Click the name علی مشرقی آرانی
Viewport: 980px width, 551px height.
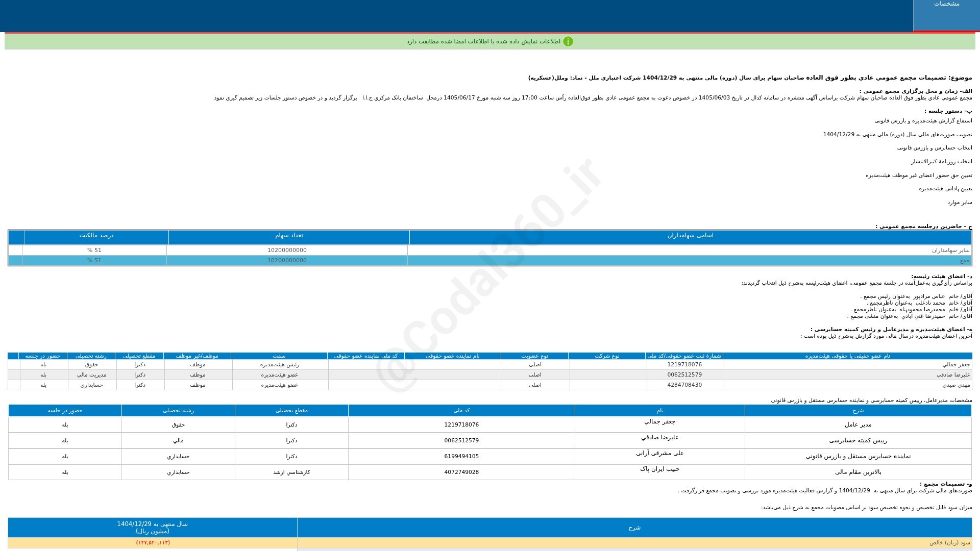tap(660, 454)
